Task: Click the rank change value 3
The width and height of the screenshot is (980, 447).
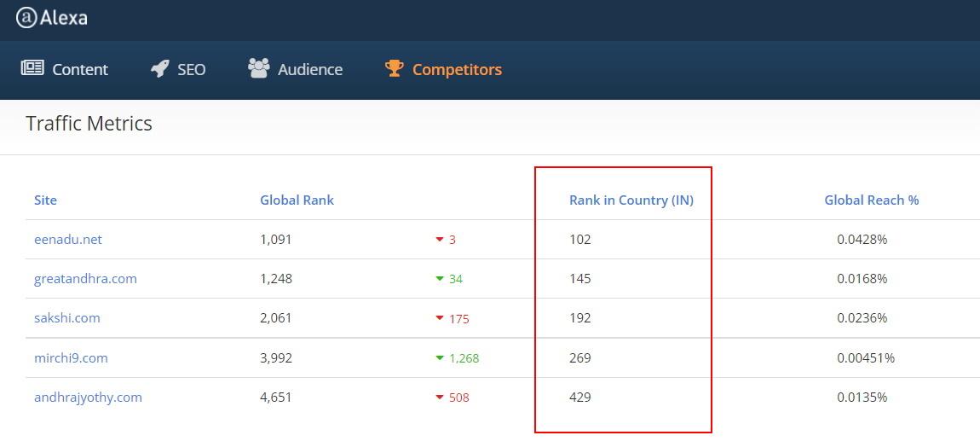Action: (x=453, y=240)
